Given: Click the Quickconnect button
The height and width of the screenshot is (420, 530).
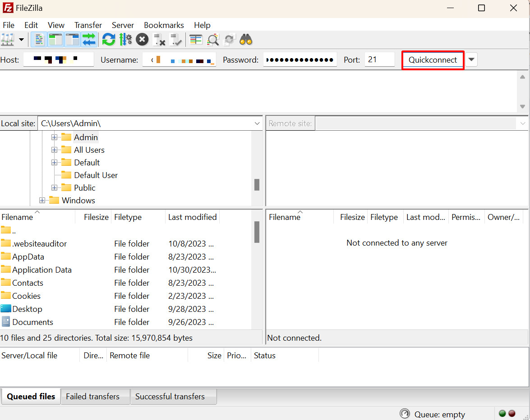Looking at the screenshot, I should click(x=433, y=60).
